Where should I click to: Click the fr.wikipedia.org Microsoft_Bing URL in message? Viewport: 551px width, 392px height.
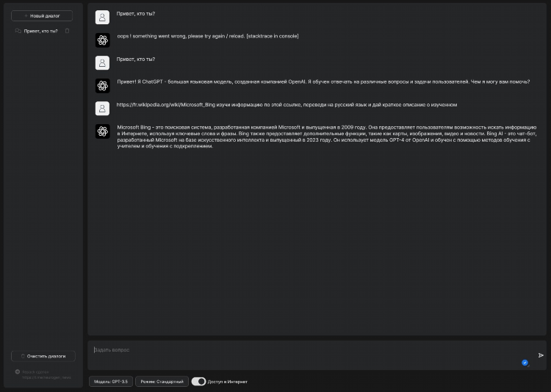point(166,105)
